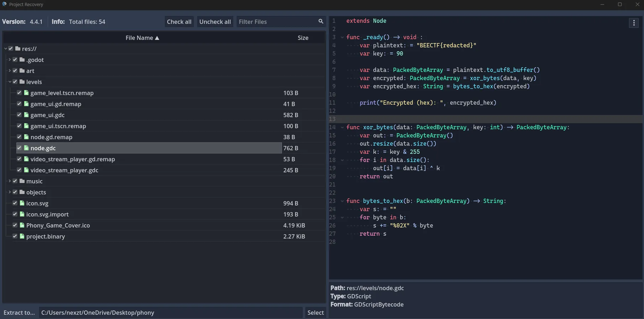Click the file icon next to project.binary
The height and width of the screenshot is (319, 644).
[x=22, y=236]
